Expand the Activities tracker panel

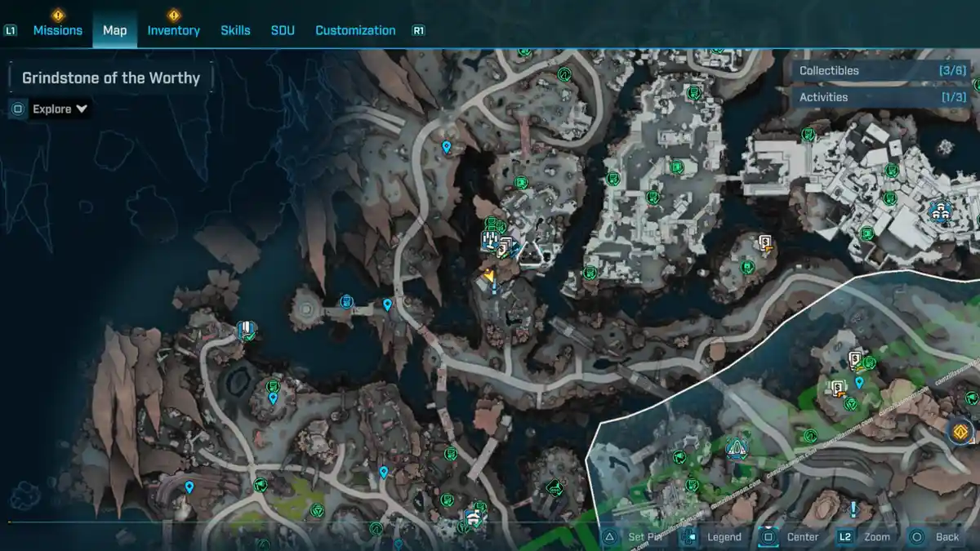pos(882,97)
